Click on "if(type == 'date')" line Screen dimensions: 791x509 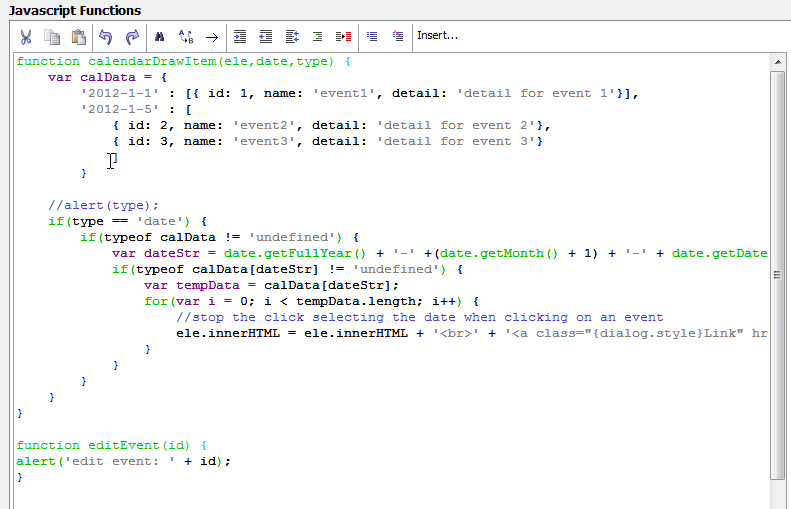[x=128, y=221]
